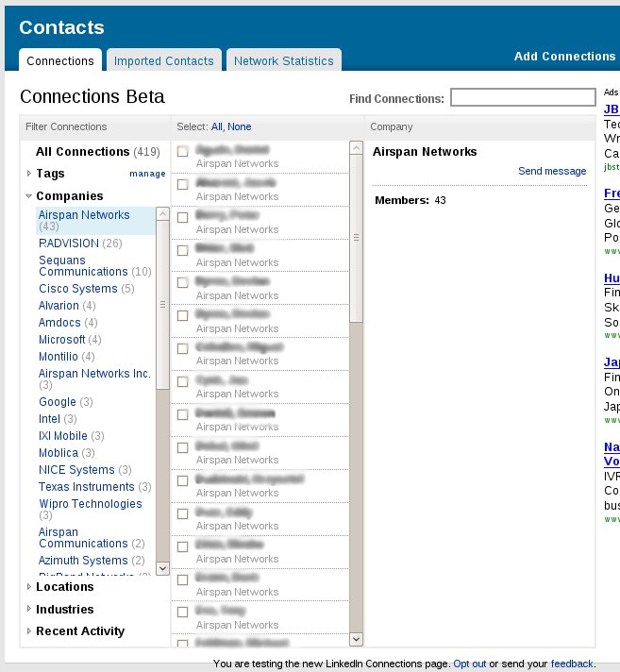Filter by NICE Systems company
This screenshot has height=672, width=620.
point(85,470)
